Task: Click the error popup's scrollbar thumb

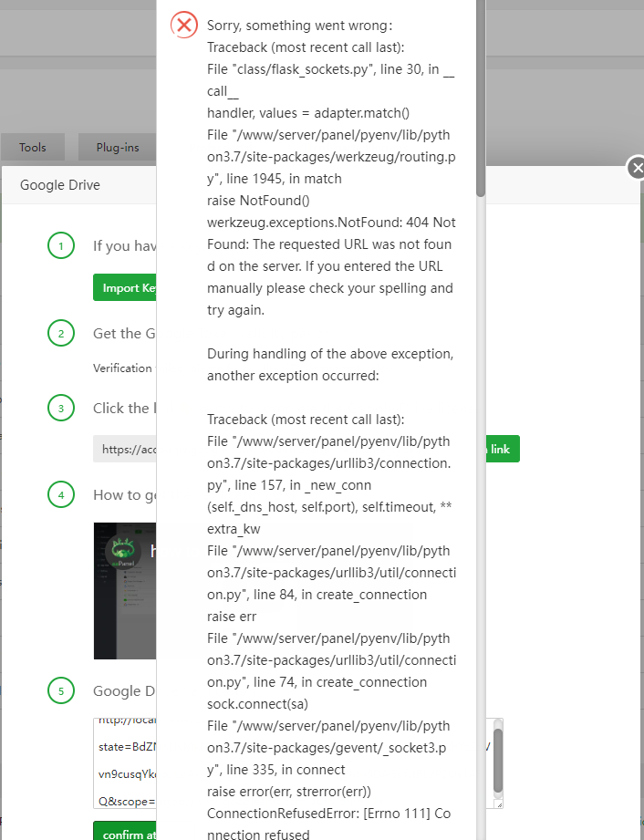Action: click(481, 100)
